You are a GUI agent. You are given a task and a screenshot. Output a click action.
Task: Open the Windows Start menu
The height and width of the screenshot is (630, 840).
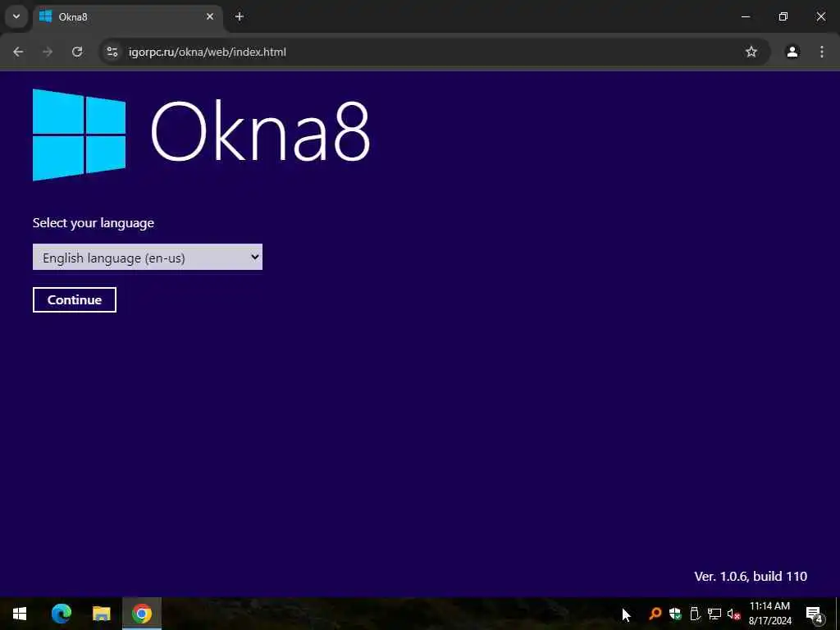point(20,614)
